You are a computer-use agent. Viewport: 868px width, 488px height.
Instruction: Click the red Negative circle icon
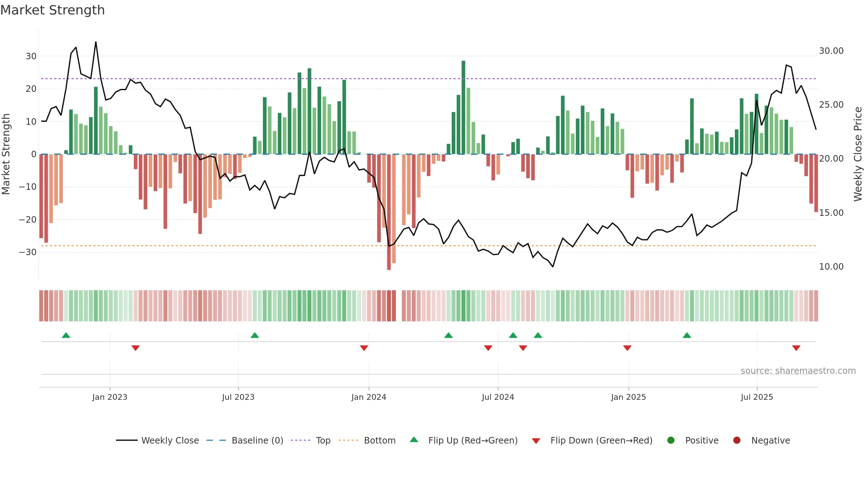tap(737, 440)
